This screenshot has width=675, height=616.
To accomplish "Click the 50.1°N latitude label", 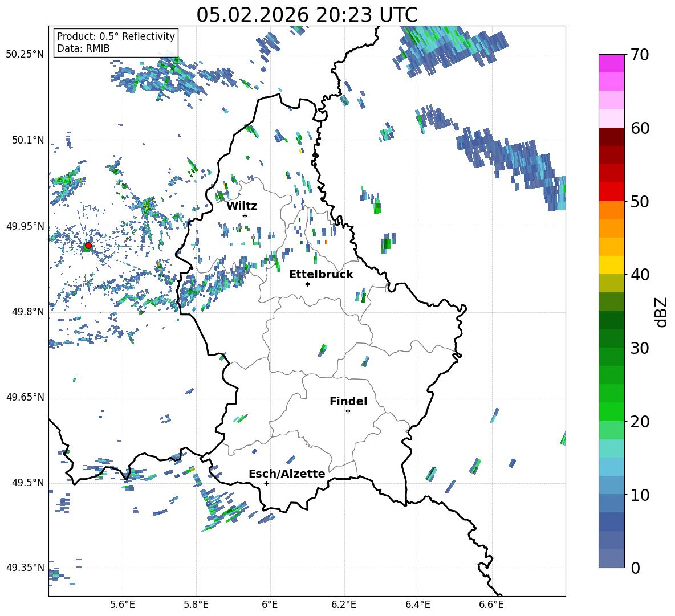I will [28, 140].
